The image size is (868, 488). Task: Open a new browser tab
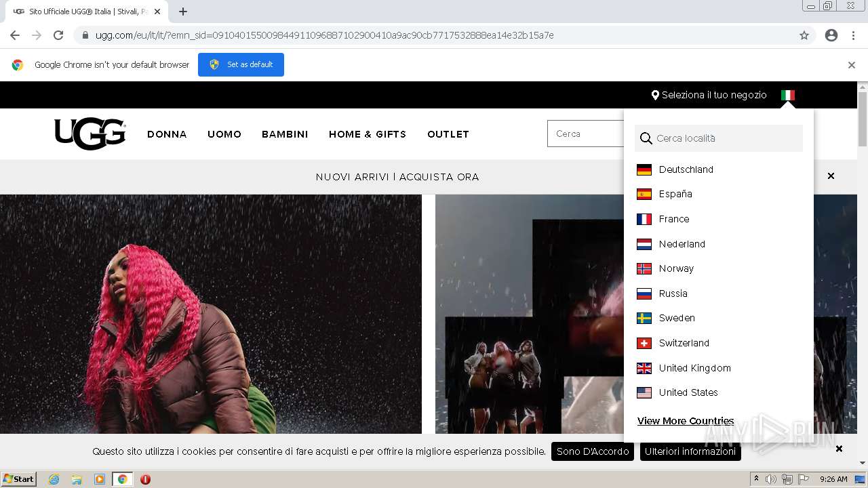click(183, 12)
